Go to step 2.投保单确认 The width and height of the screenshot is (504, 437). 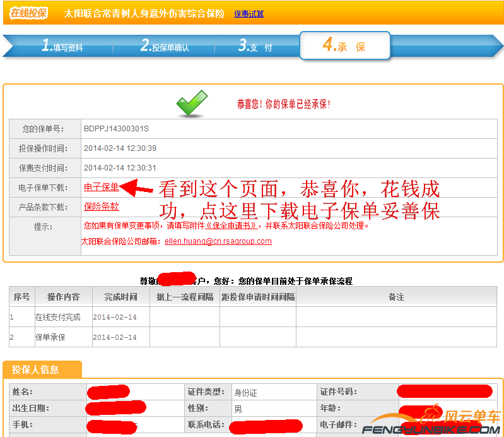(165, 45)
